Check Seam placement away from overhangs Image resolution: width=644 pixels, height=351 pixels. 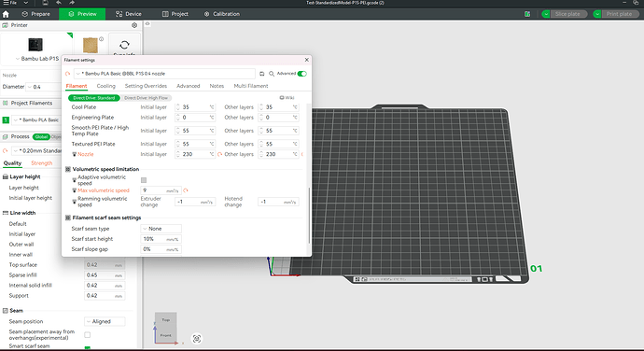click(87, 335)
